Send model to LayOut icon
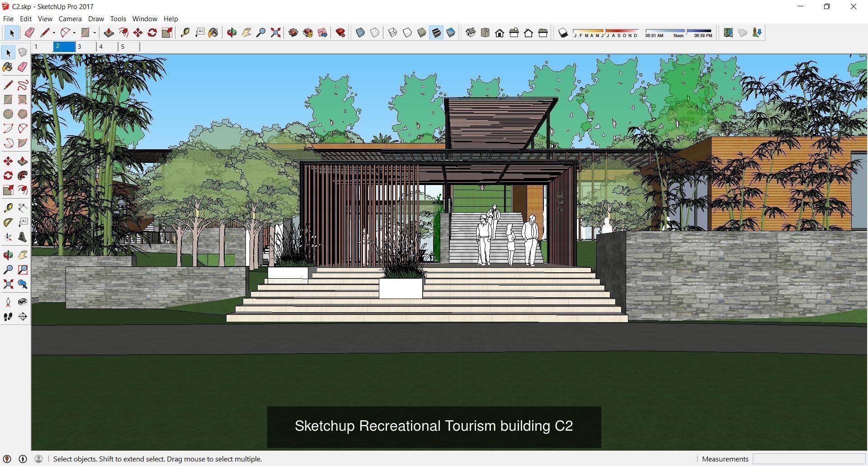Screen dimensions: 868x466 coord(322,33)
